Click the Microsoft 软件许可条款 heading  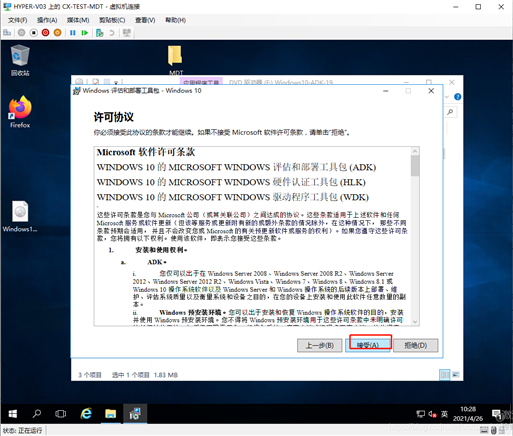(146, 152)
